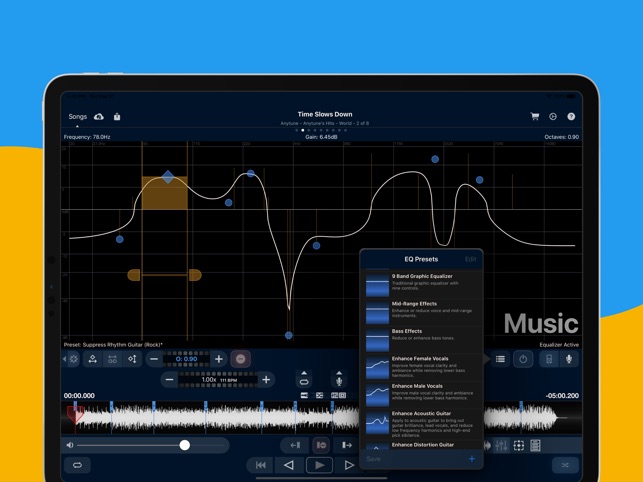This screenshot has width=643, height=482.
Task: Collapse the EQ toolbar with left arrow
Action: pyautogui.click(x=64, y=359)
